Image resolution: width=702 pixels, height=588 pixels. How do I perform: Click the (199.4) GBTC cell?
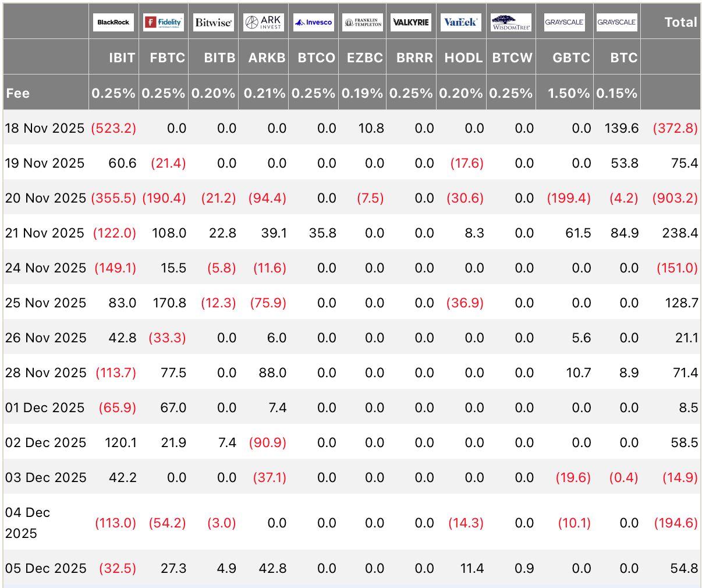pos(569,198)
